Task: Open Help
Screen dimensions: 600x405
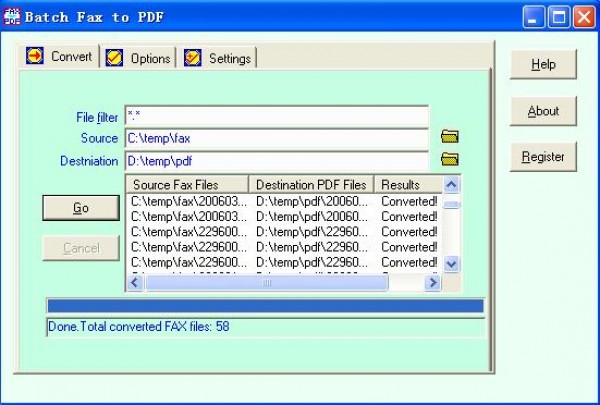Action: [543, 64]
